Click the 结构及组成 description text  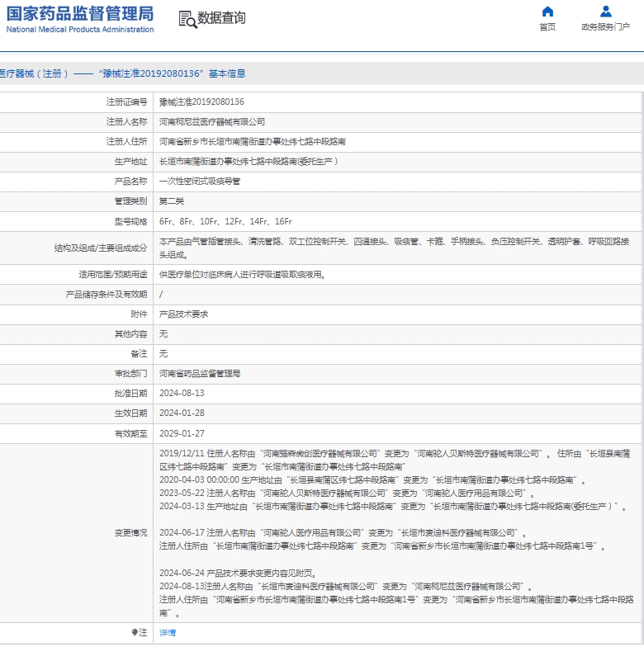(x=395, y=248)
